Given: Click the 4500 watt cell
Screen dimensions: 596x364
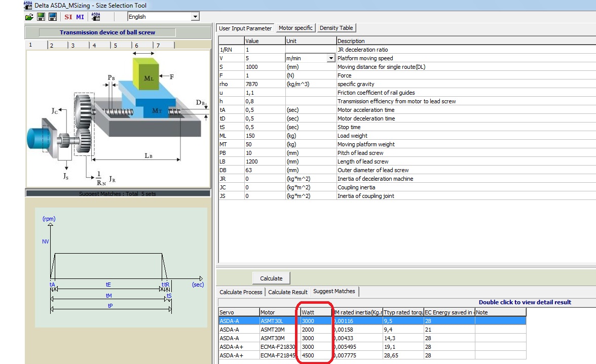Looking at the screenshot, I should pyautogui.click(x=317, y=356).
